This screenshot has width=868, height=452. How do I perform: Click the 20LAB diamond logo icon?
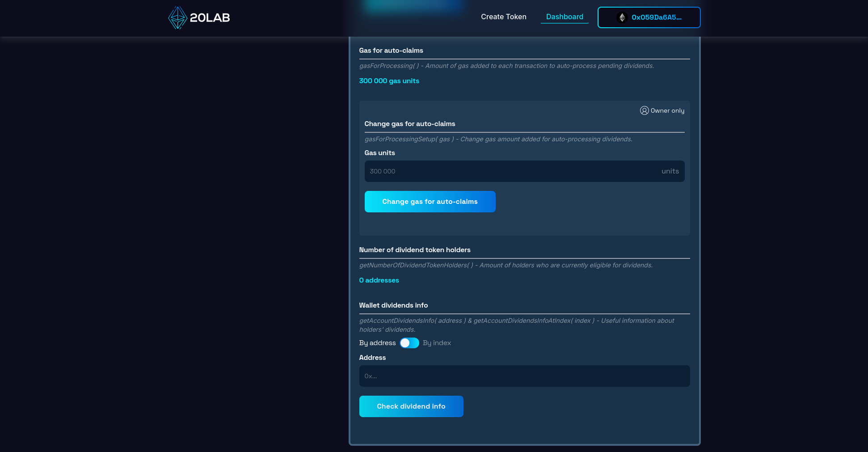(x=177, y=17)
